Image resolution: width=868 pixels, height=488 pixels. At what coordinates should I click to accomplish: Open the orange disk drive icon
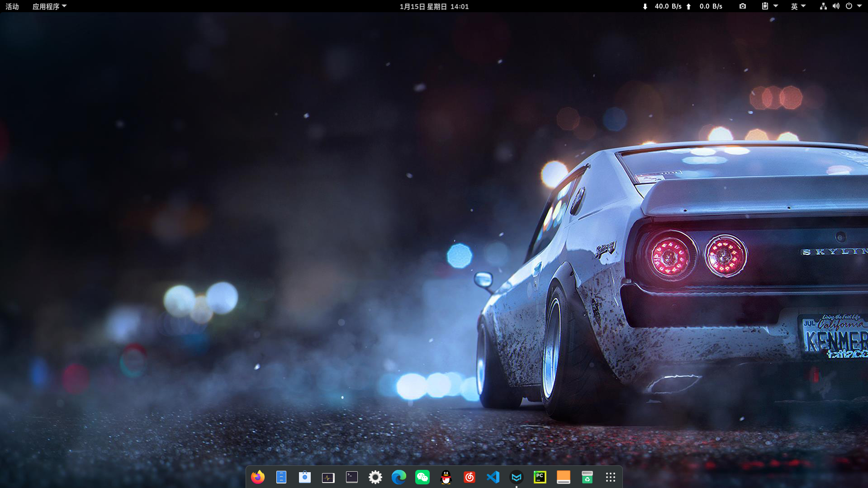564,477
